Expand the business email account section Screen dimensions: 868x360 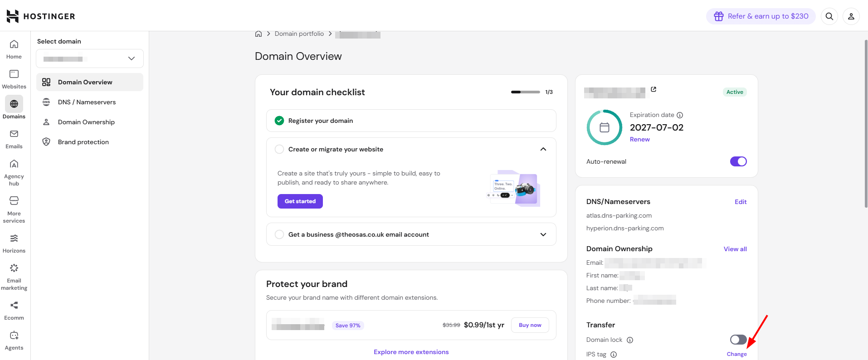(x=543, y=234)
